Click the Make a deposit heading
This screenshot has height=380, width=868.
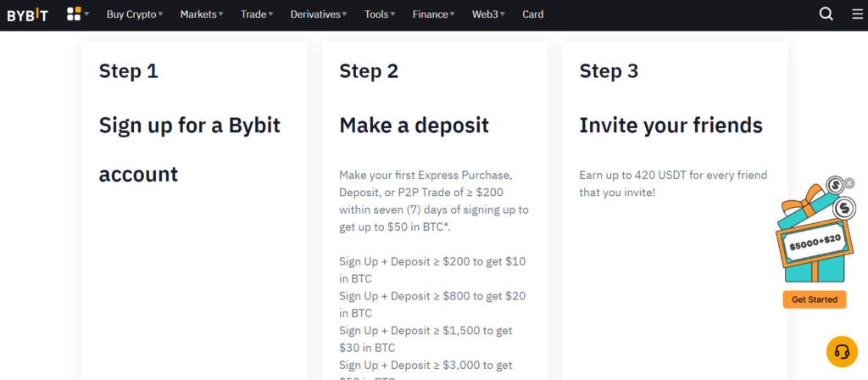tap(414, 126)
